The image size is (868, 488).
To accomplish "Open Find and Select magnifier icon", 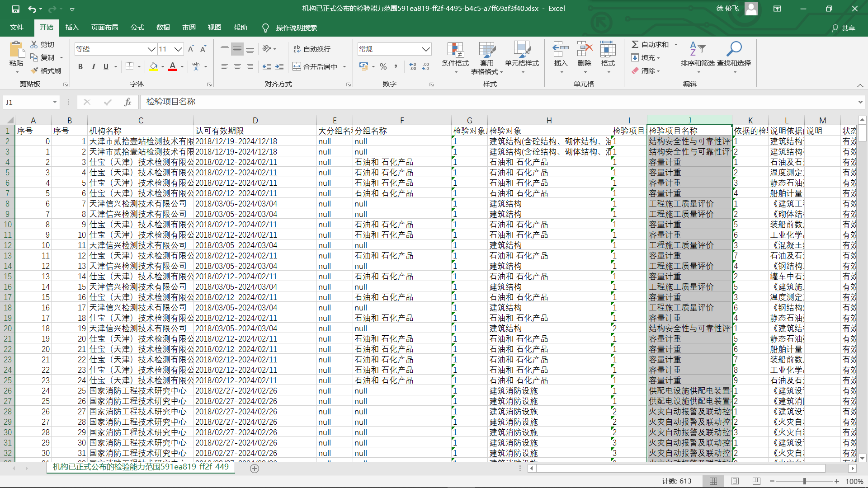I will 734,49.
